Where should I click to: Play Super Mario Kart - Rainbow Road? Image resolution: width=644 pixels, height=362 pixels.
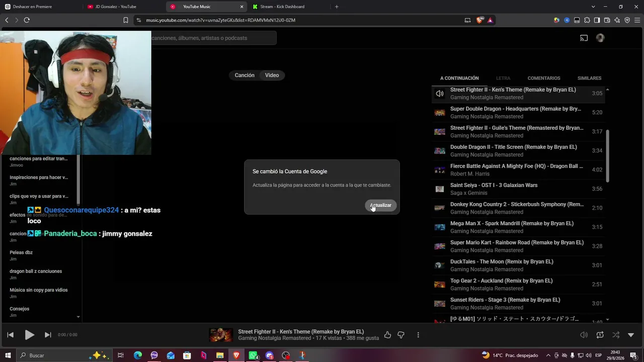pyautogui.click(x=518, y=246)
